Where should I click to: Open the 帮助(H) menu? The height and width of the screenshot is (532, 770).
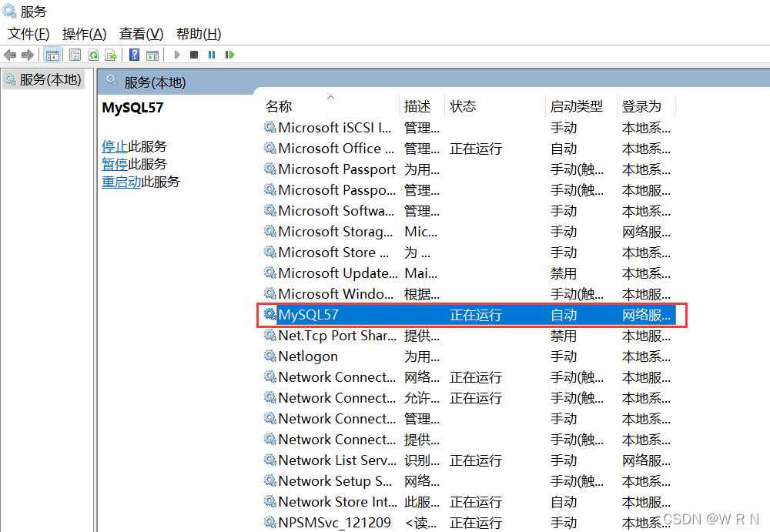point(199,34)
